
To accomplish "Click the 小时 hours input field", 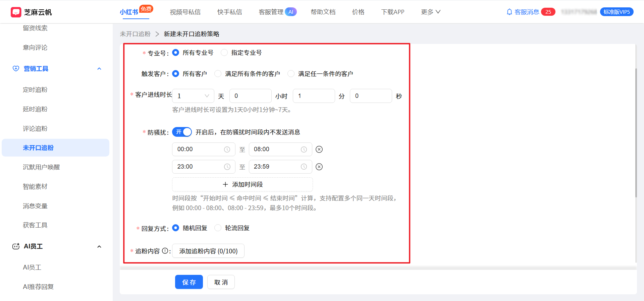I will coord(251,96).
